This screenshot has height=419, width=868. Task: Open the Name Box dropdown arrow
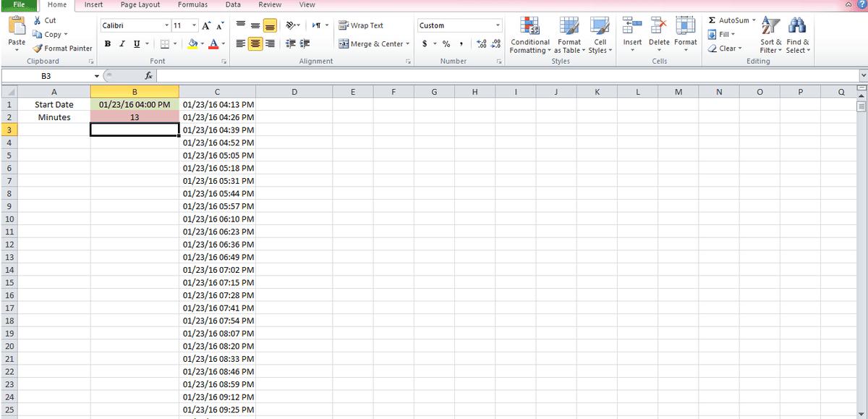96,76
